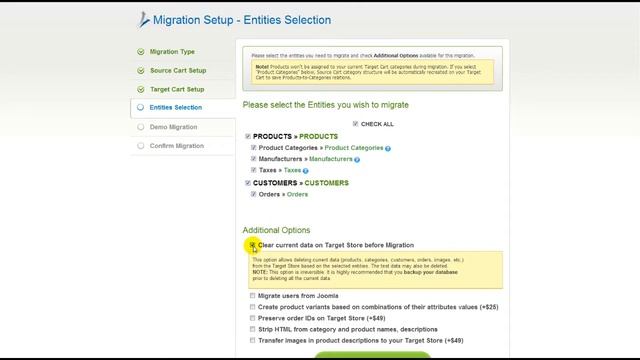Go to Source Cart Setup step
This screenshot has height=360, width=640.
click(x=178, y=71)
